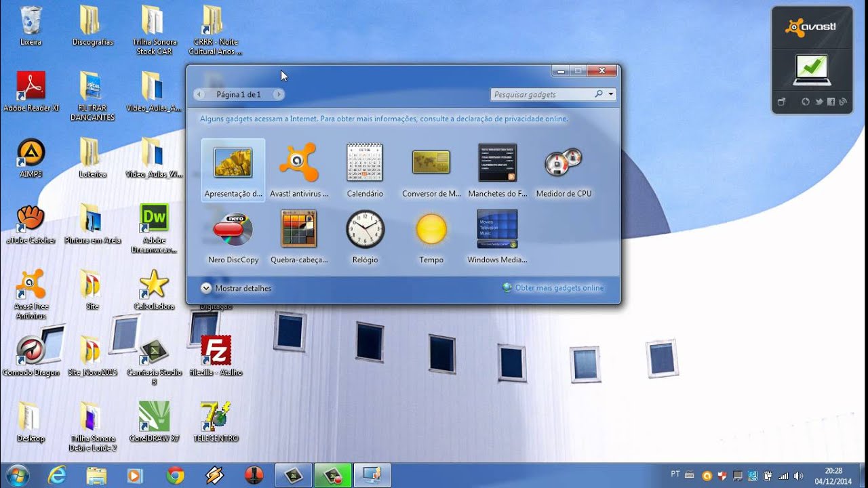Open Twitter icon in Avast gadget
This screenshot has height=488, width=868.
click(x=818, y=102)
